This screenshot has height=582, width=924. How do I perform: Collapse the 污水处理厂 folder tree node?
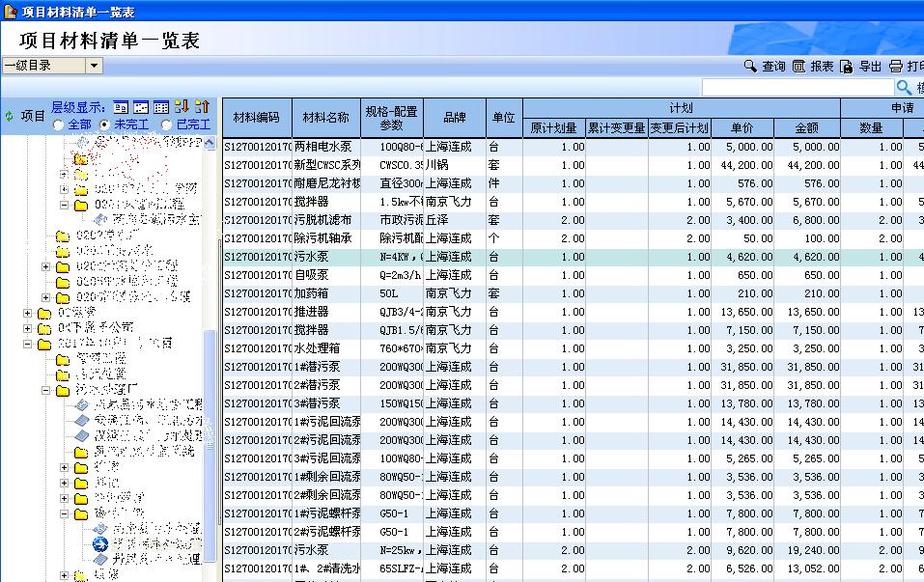tap(46, 390)
